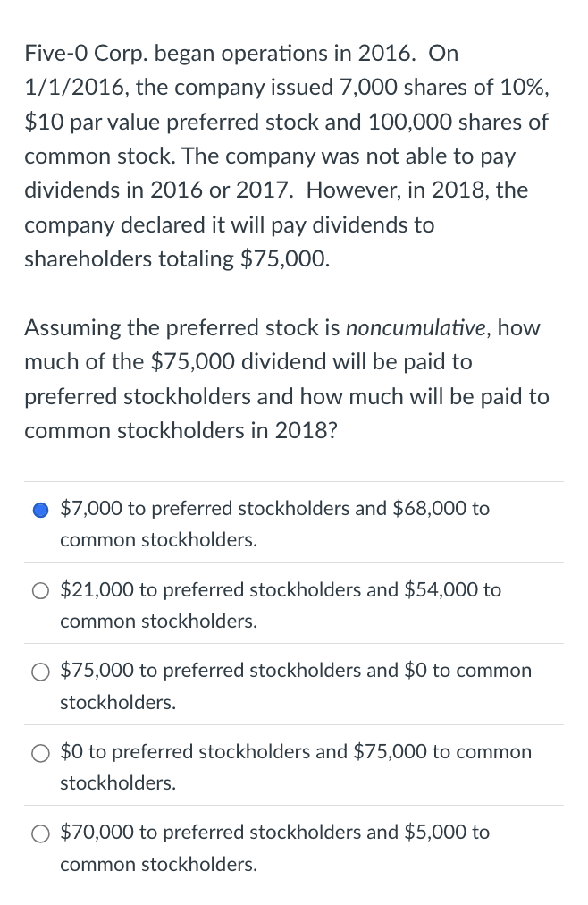The image size is (588, 905).
Task: Pick the $0 to preferred stockholders answer
Action: (40, 753)
